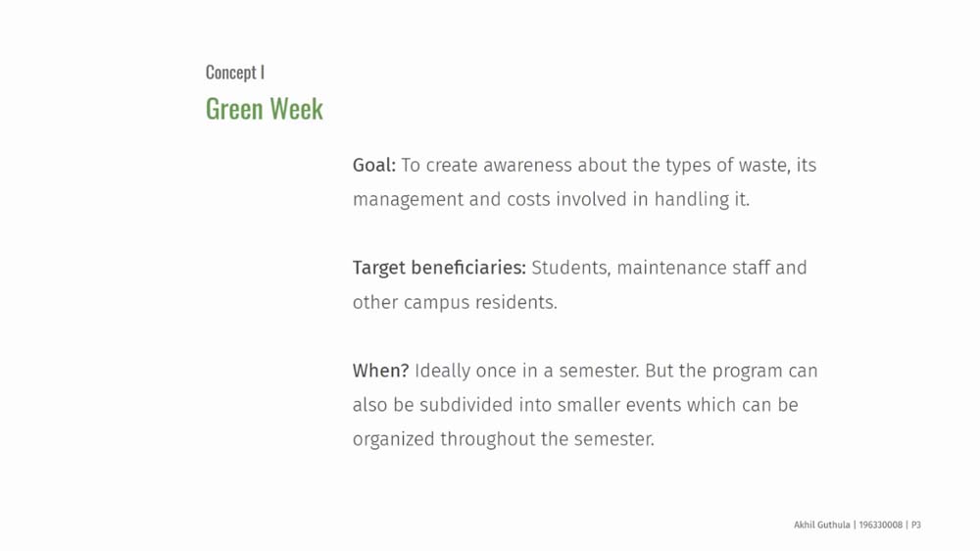This screenshot has height=551, width=980.
Task: Click the Green Week slide title
Action: [264, 108]
